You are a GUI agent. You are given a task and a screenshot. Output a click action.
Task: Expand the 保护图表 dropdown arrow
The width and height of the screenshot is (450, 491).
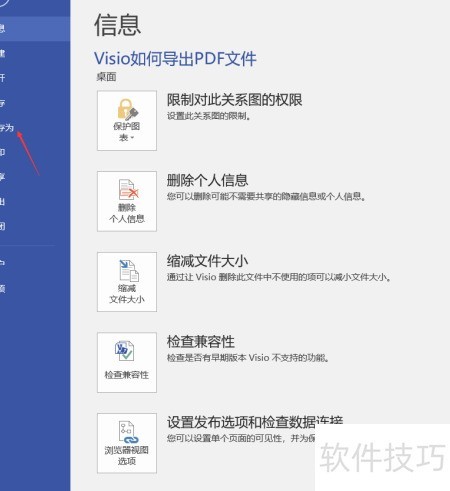point(132,138)
